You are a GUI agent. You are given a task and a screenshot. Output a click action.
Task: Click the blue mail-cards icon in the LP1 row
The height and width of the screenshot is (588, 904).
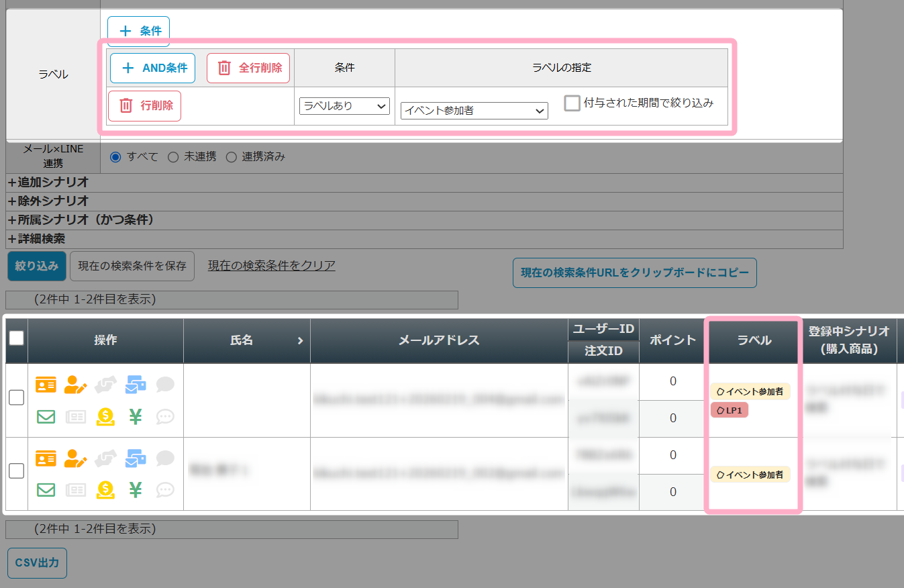(x=136, y=385)
